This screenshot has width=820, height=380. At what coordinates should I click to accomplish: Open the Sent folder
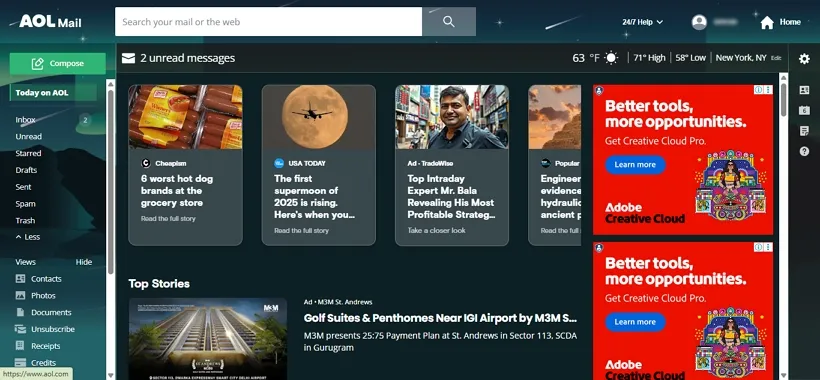pos(24,187)
